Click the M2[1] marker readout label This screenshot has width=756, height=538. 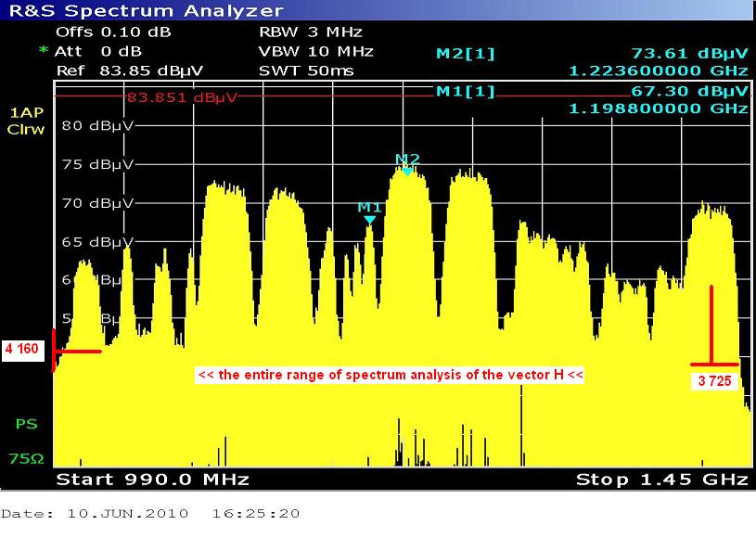click(465, 54)
